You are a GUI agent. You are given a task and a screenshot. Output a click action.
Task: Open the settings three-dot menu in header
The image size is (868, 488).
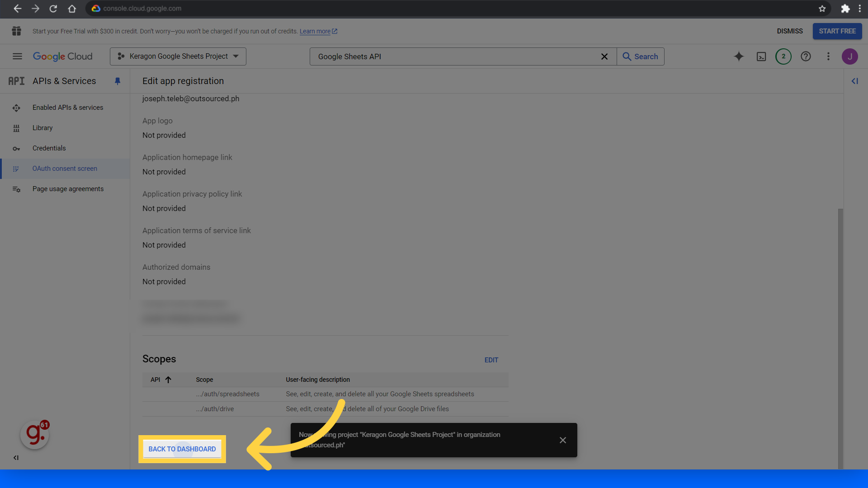pos(828,56)
